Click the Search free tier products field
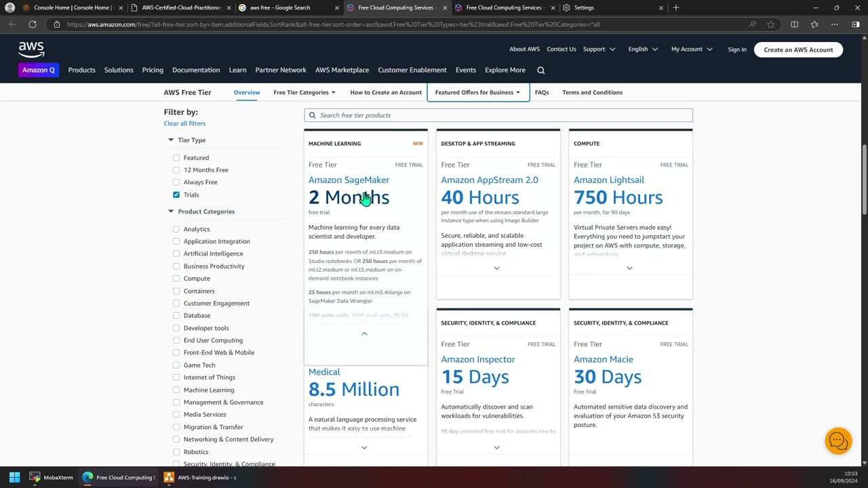The image size is (868, 488). 498,115
